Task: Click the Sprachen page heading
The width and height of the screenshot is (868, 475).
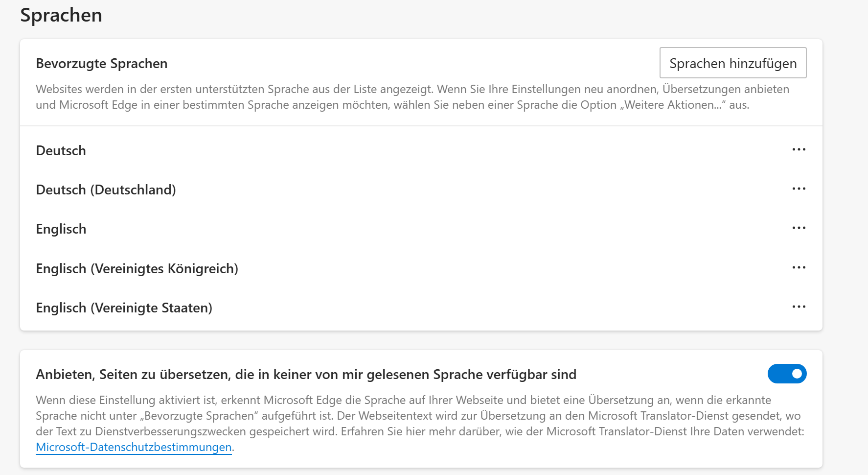Action: click(x=61, y=15)
